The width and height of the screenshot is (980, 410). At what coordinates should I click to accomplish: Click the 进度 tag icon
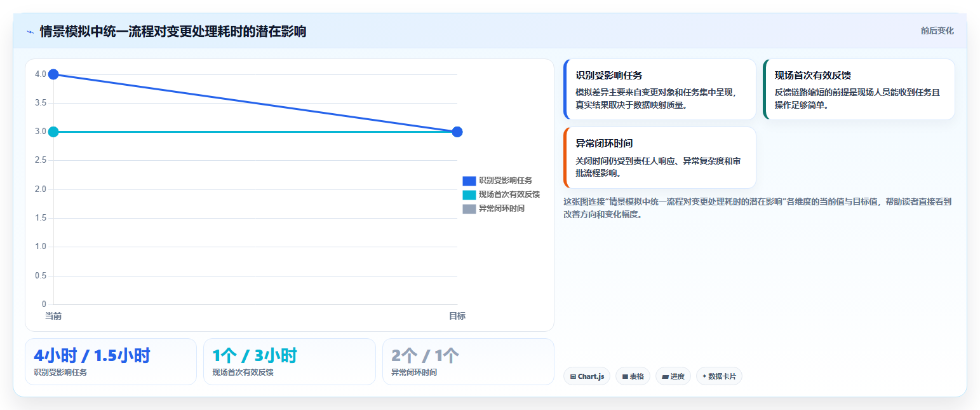coord(665,377)
